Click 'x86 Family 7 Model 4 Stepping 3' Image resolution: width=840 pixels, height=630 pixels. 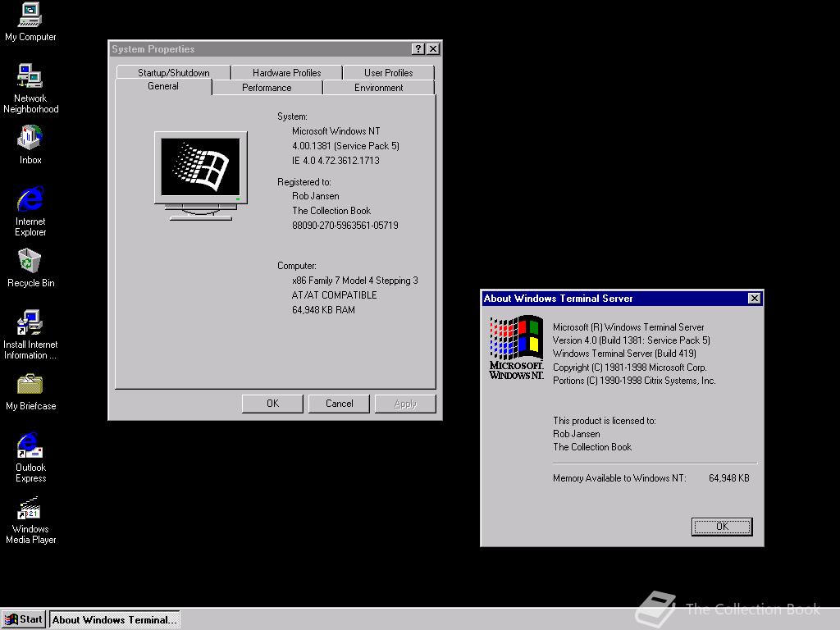[x=354, y=281]
